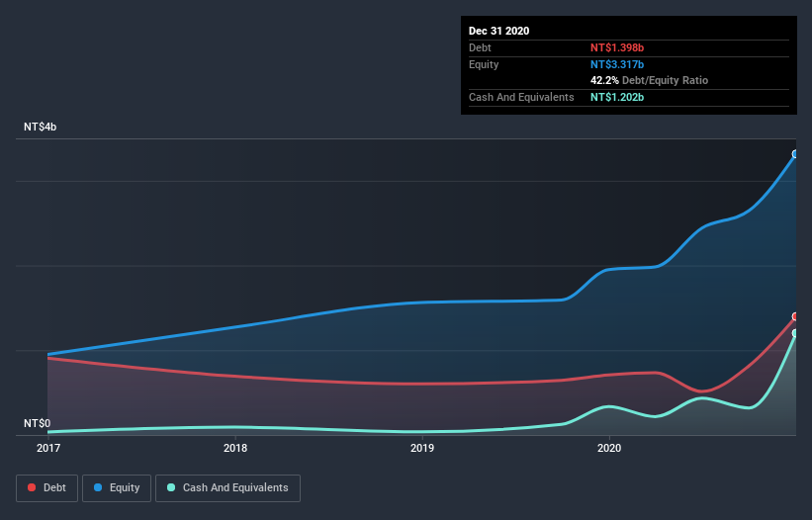812x520 pixels.
Task: Toggle the Equity legend button
Action: pos(117,488)
